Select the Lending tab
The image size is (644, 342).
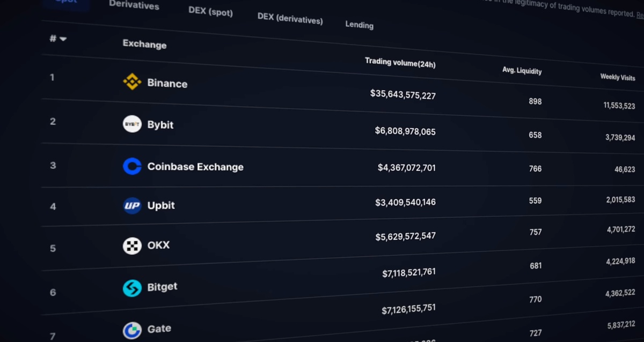point(359,24)
